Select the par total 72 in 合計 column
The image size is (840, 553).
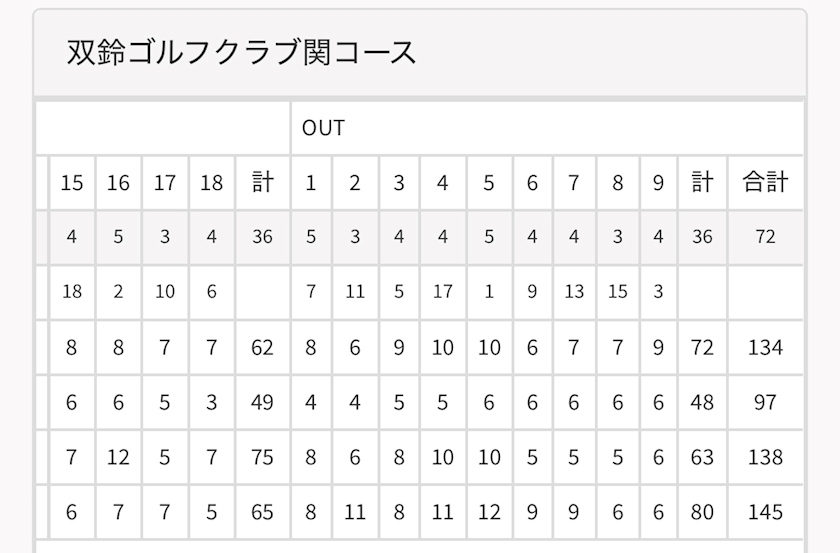(765, 237)
